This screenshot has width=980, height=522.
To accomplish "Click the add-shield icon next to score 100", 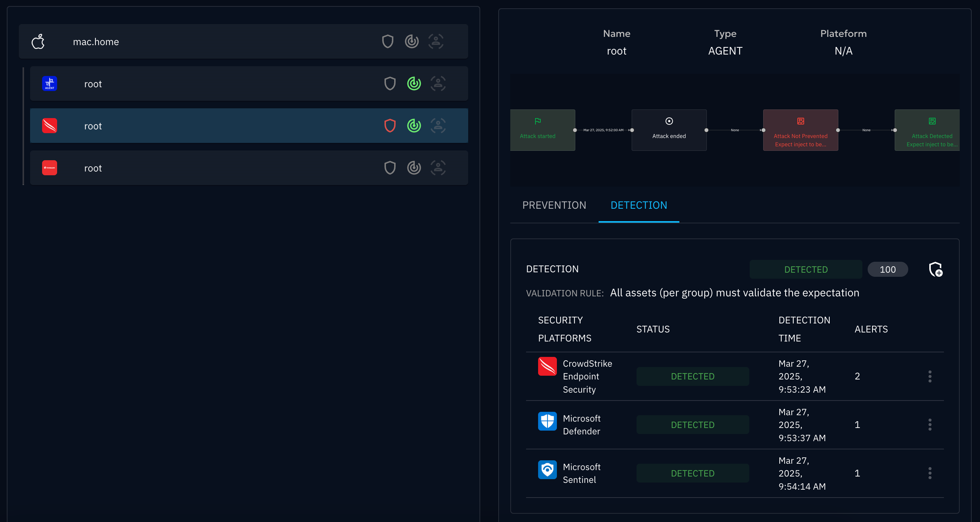I will [936, 269].
